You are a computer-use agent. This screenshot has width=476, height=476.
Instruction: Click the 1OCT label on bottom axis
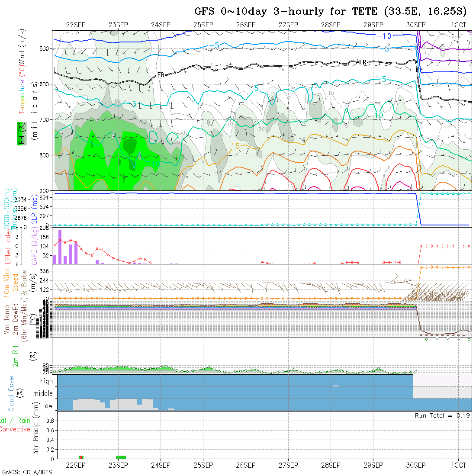[x=458, y=465]
